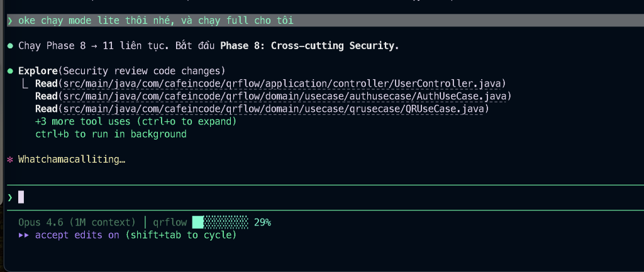Click the tree branch connector before first Read
644x272 pixels.
(25, 84)
